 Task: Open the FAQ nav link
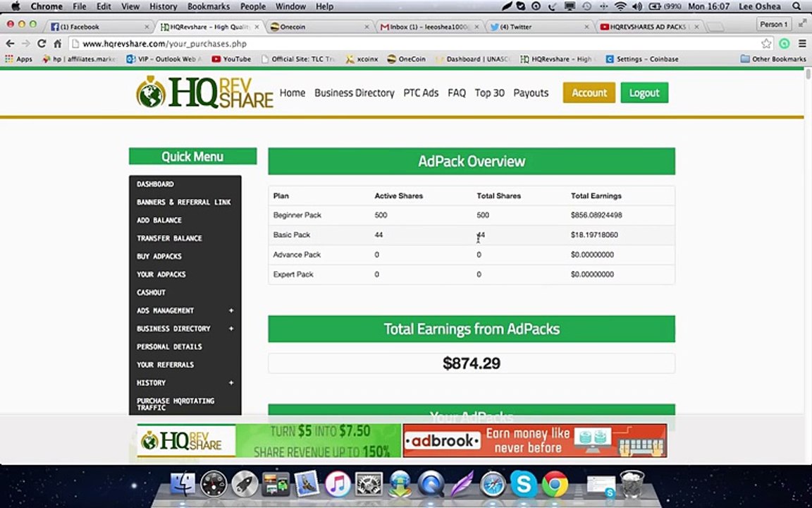pyautogui.click(x=457, y=93)
